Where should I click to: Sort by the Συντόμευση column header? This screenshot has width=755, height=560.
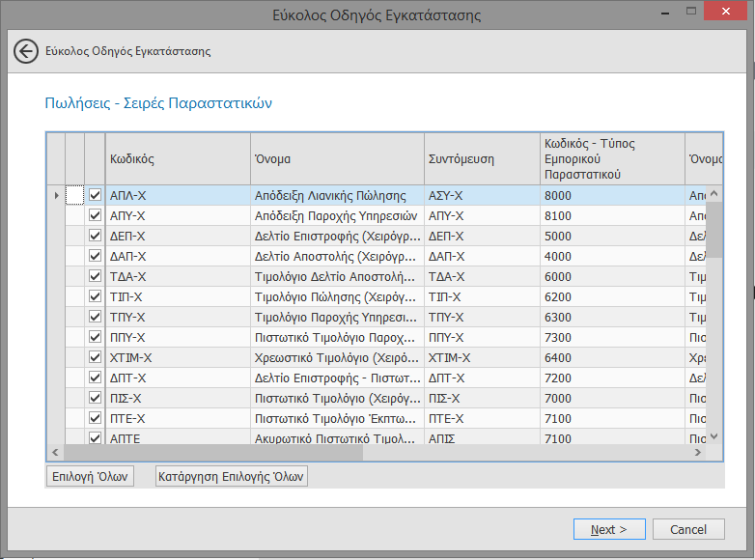[x=482, y=159]
